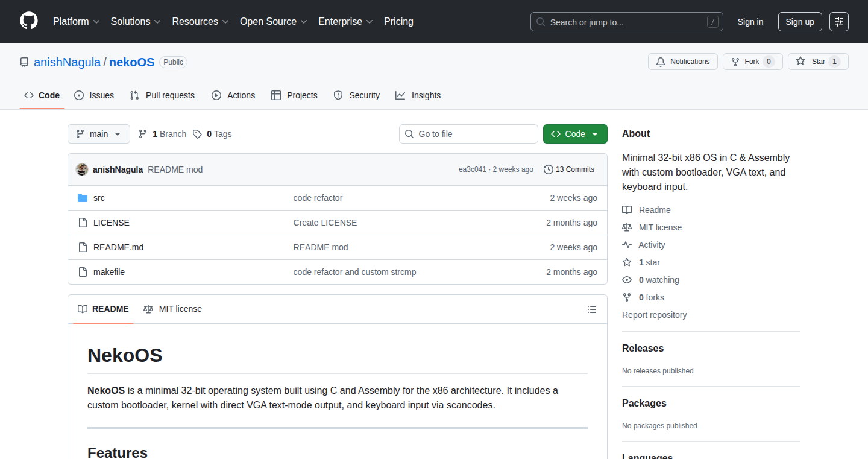Screen dimensions: 868x459
Task: Click the "README mod" latest commit message
Action: click(175, 169)
